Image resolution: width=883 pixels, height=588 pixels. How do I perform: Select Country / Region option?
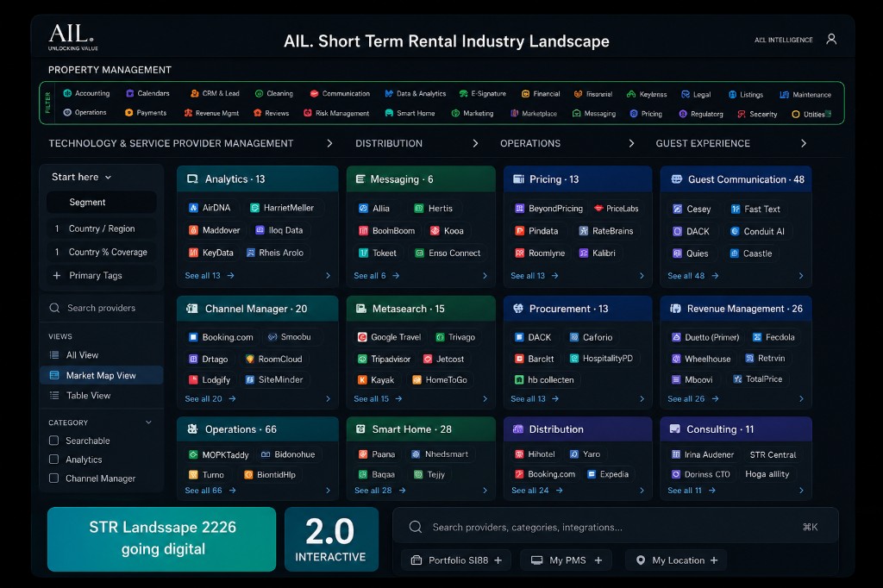point(102,228)
